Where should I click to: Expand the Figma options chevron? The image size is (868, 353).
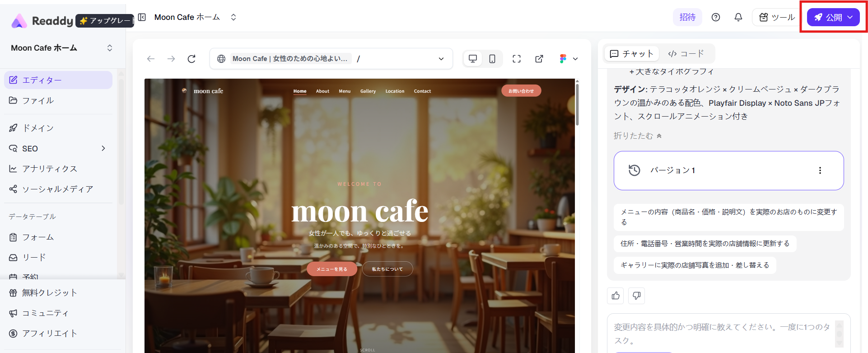point(575,59)
